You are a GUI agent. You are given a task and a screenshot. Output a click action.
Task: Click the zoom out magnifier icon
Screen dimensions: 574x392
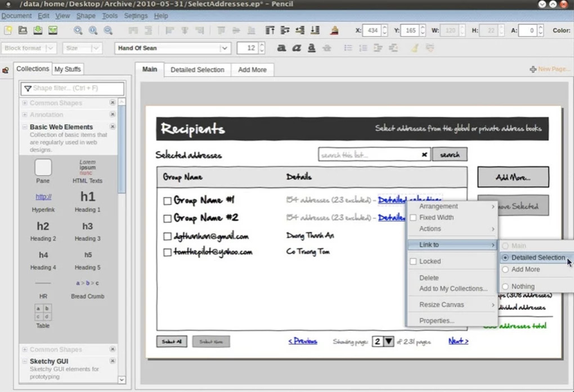[x=107, y=30]
